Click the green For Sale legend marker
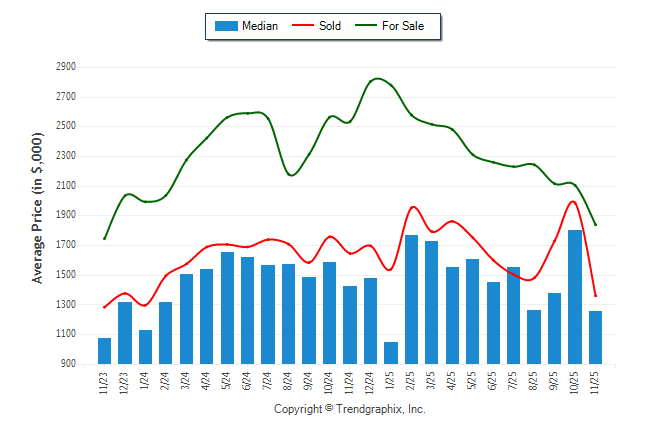The width and height of the screenshot is (646, 434). click(364, 26)
